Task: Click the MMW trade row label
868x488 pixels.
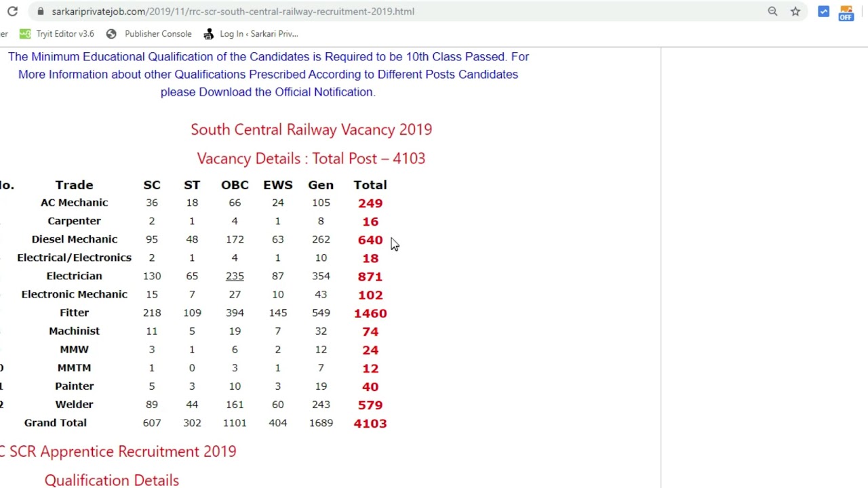Action: pos(74,349)
